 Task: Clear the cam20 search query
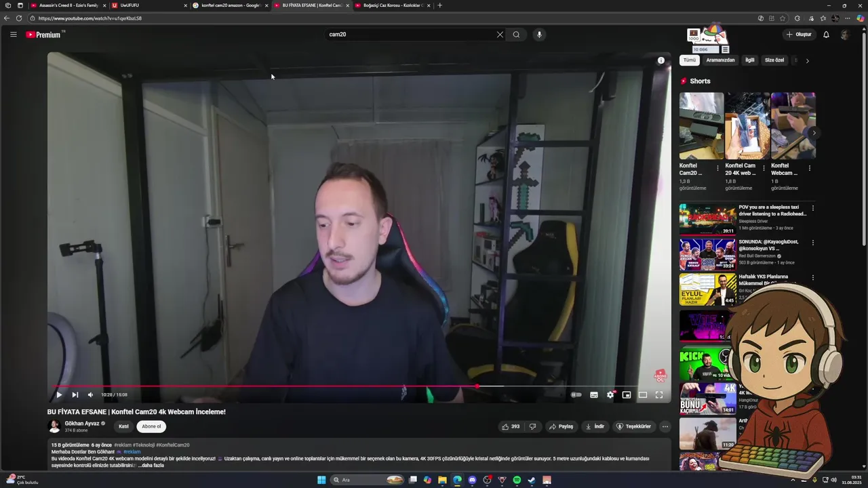[500, 35]
